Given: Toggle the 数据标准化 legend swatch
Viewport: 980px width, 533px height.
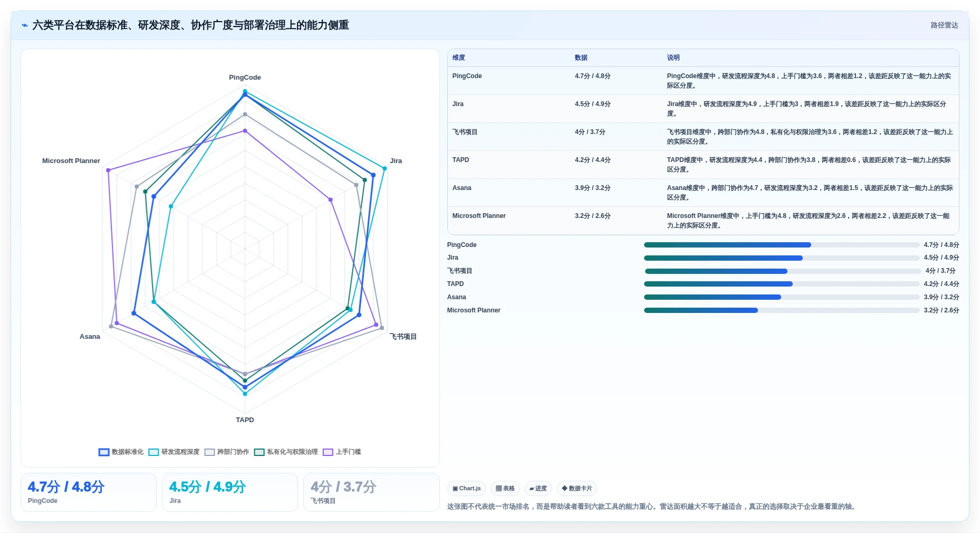Looking at the screenshot, I should coord(104,452).
